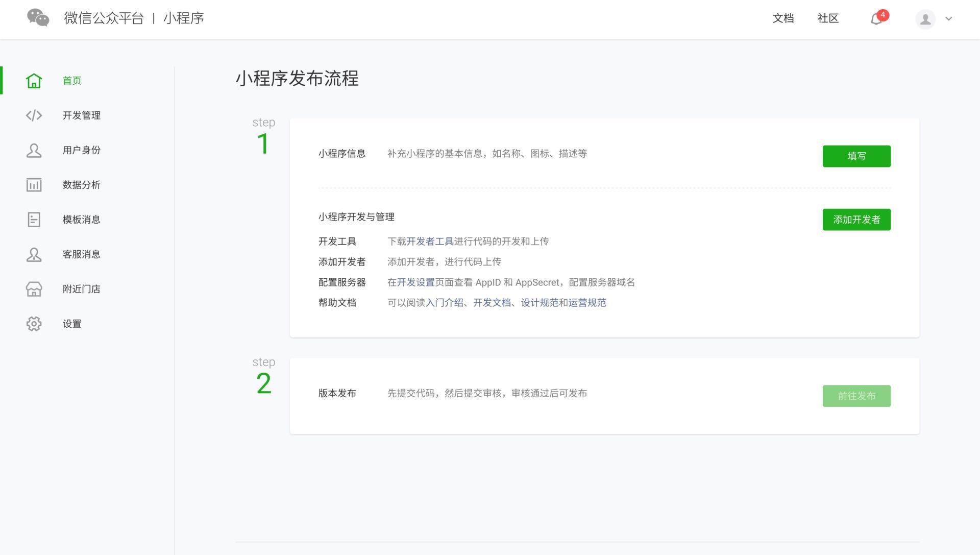Open the 数据分析 analytics chart icon

tap(34, 184)
